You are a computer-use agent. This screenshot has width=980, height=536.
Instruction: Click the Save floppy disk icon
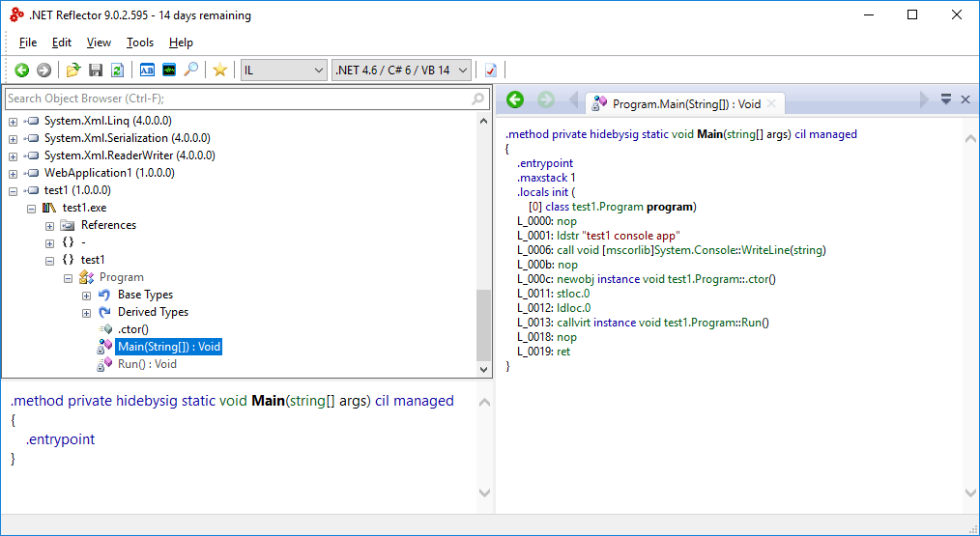point(96,70)
